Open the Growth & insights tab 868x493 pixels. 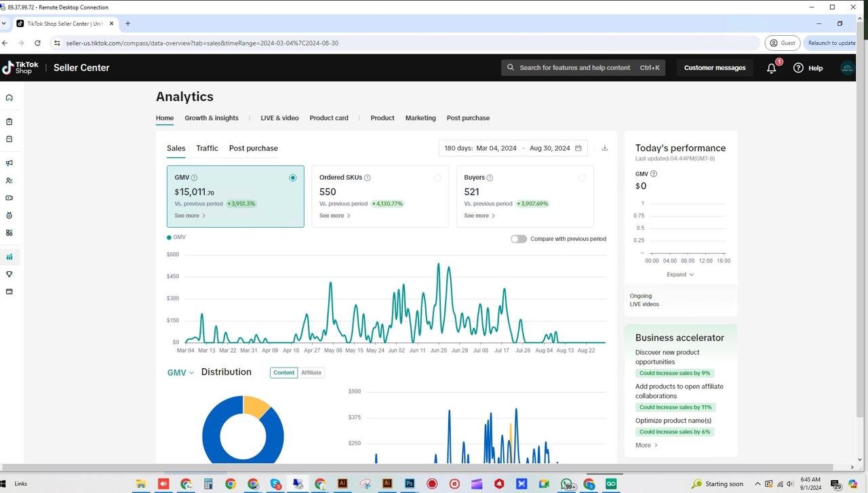[x=212, y=118]
